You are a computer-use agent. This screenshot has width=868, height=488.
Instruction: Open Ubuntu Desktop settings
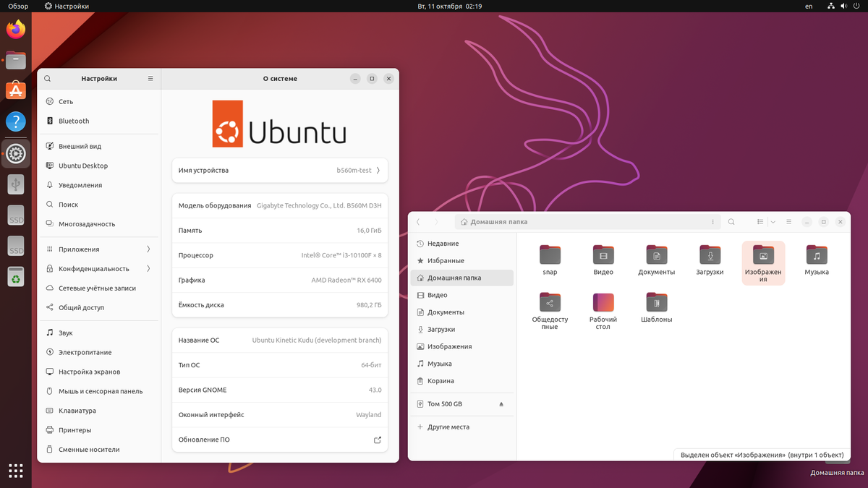(99, 166)
